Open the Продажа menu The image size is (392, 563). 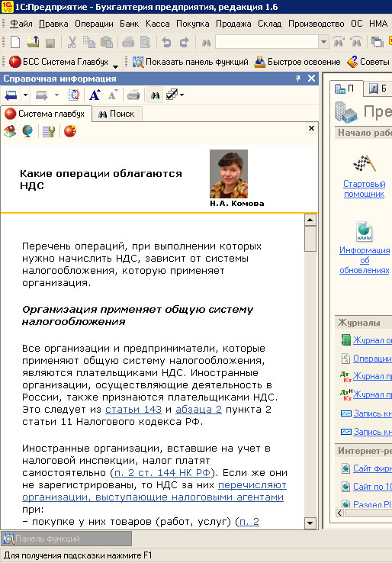(x=233, y=24)
